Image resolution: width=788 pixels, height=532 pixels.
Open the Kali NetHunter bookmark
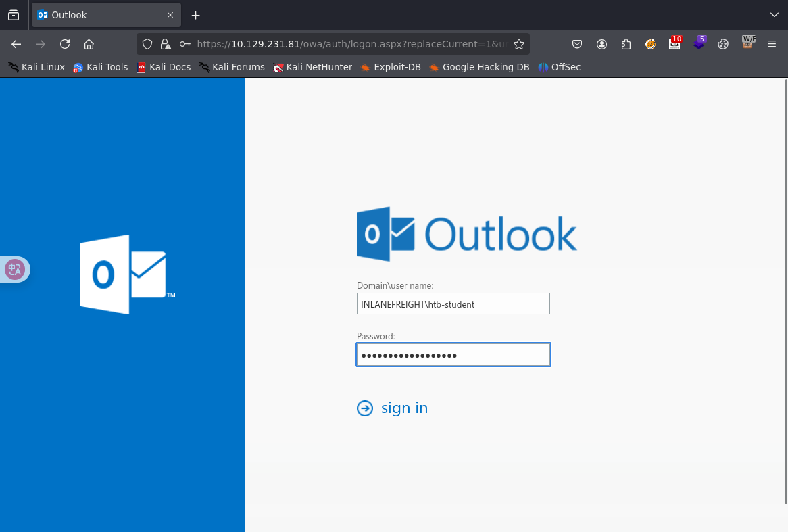coord(313,67)
